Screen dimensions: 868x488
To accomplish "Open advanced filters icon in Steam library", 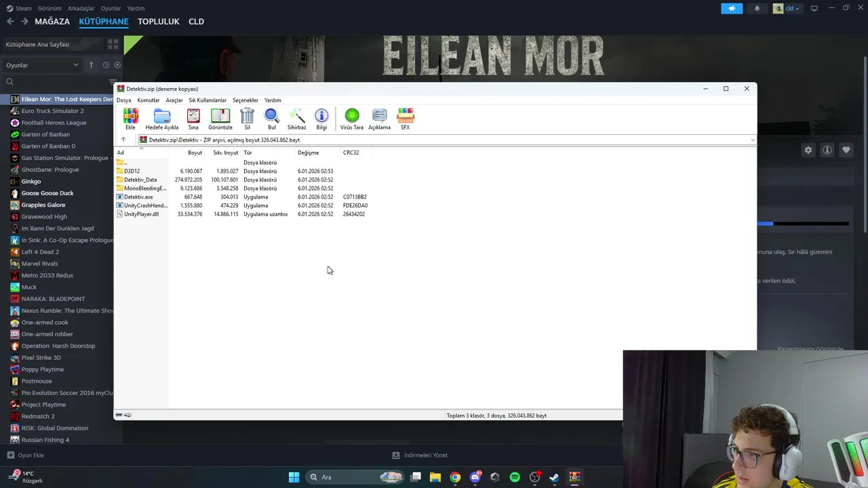I will [x=113, y=82].
